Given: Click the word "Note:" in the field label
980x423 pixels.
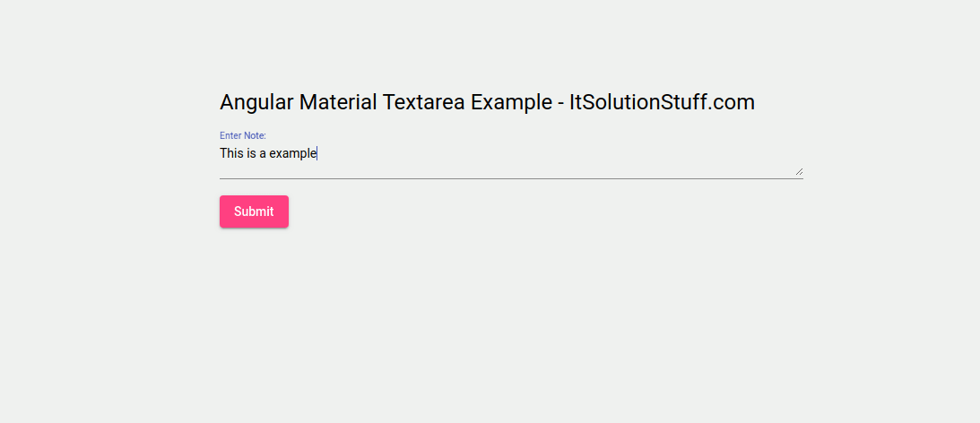Looking at the screenshot, I should [255, 135].
